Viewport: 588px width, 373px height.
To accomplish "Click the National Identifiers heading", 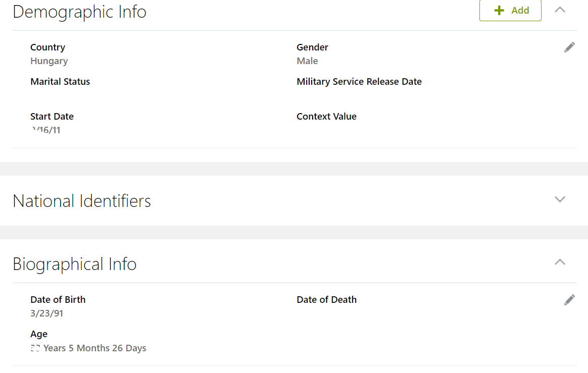I will tap(82, 200).
